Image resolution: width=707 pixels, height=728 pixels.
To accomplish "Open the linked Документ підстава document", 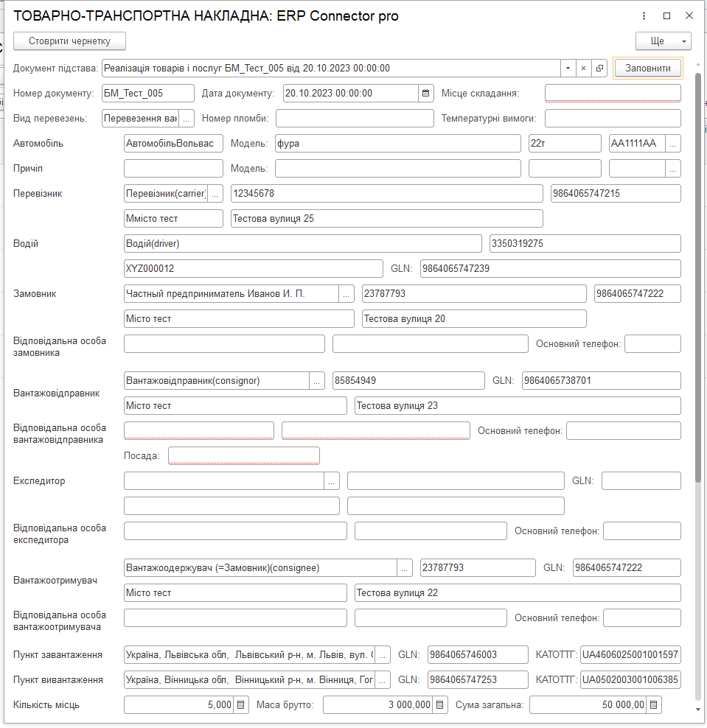I will coord(599,69).
